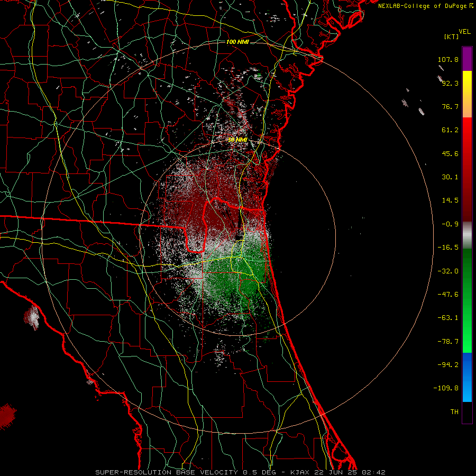Click the NEXLAB-College of DuPage title text
The image size is (476, 476).
pos(426,6)
